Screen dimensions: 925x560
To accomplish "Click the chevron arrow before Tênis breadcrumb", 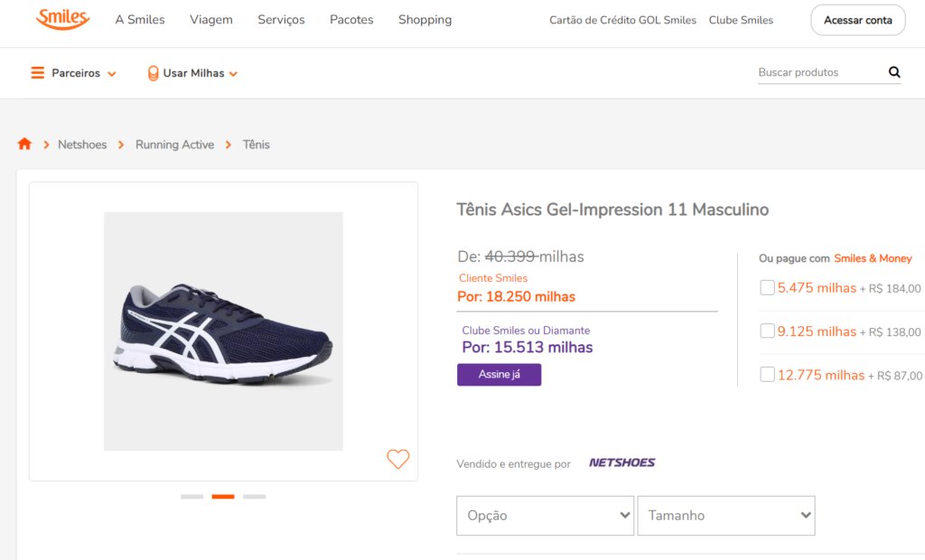I will [x=229, y=145].
